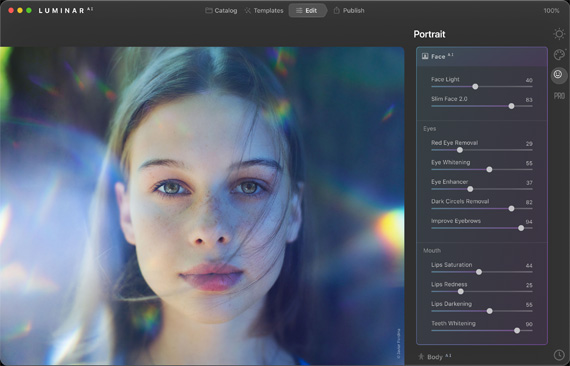The width and height of the screenshot is (570, 366).
Task: Click the Eyes section label
Action: pos(429,129)
